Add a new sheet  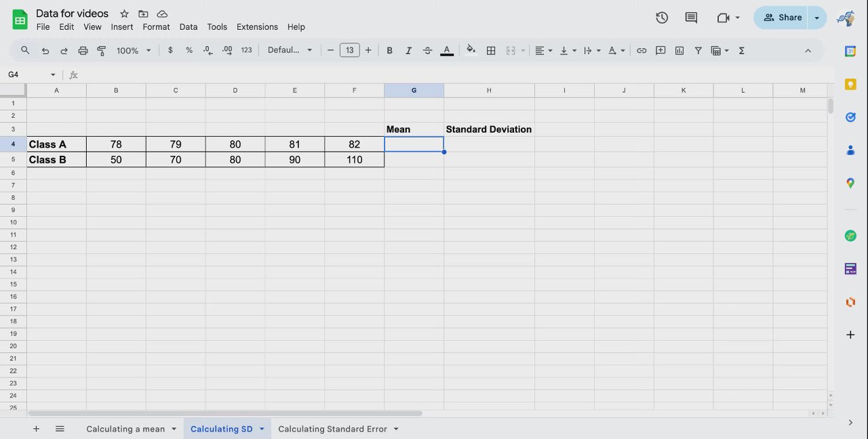37,429
